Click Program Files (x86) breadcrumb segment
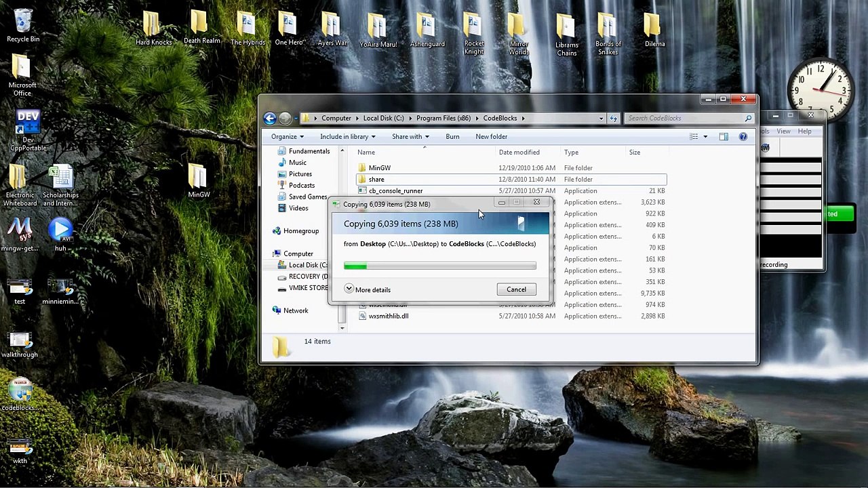 pyautogui.click(x=443, y=118)
